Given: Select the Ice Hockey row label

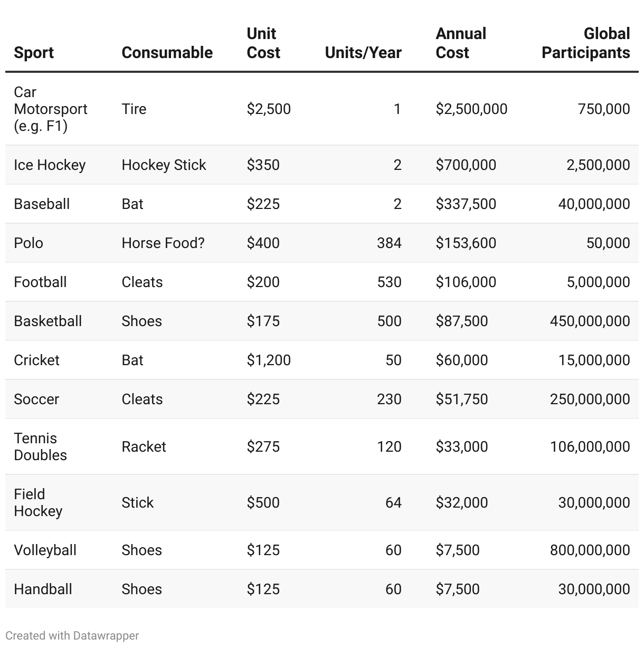Looking at the screenshot, I should pos(50,165).
